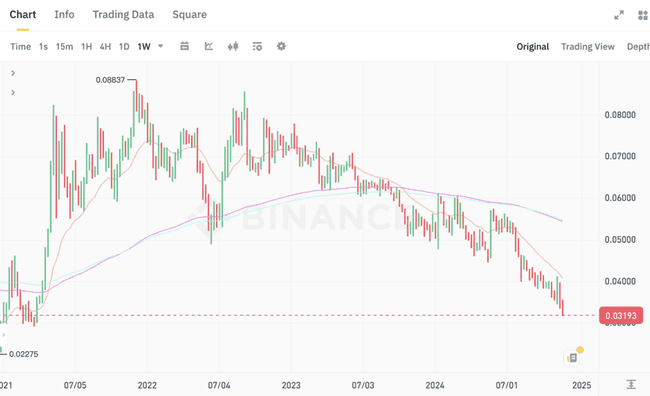Open the technical indicators icon

pyautogui.click(x=209, y=46)
